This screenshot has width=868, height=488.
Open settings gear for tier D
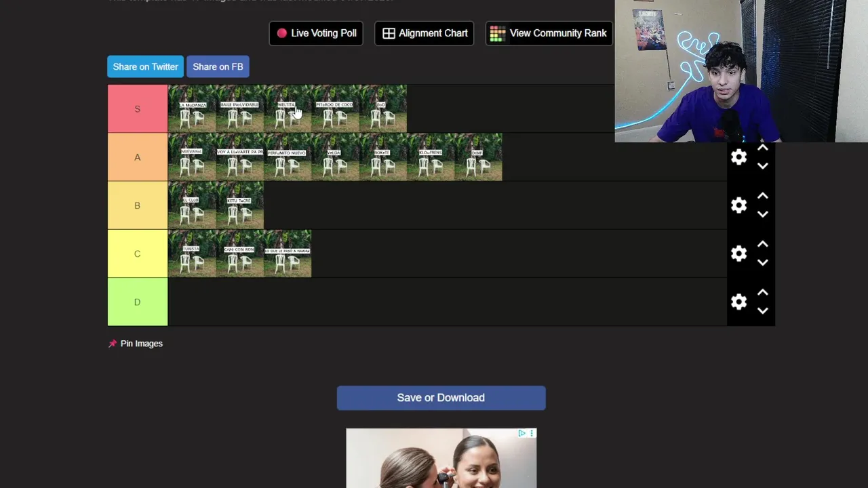click(x=738, y=302)
